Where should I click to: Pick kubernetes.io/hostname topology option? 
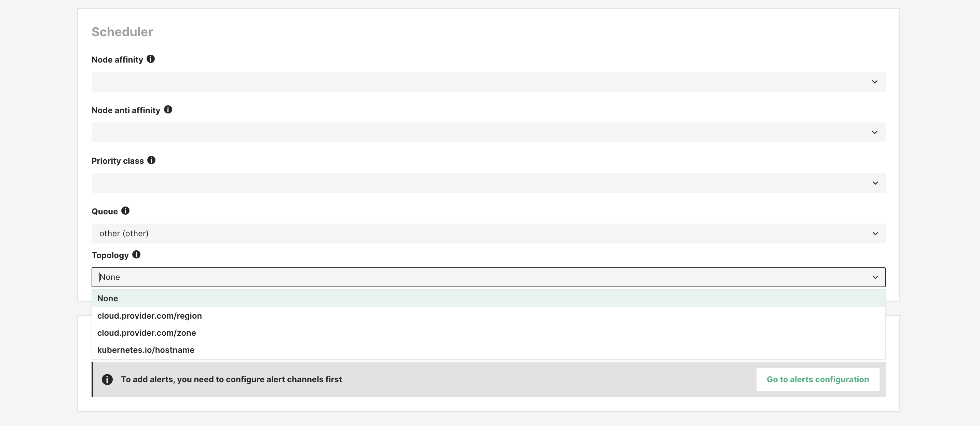pyautogui.click(x=146, y=349)
